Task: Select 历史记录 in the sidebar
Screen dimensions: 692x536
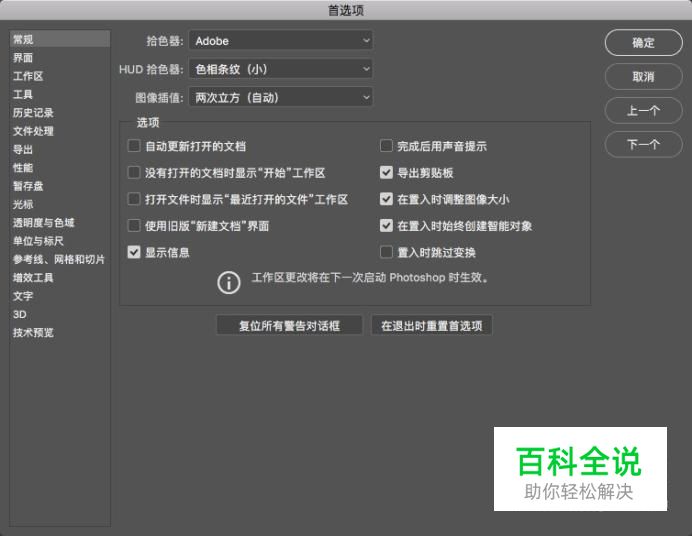Action: 60,112
